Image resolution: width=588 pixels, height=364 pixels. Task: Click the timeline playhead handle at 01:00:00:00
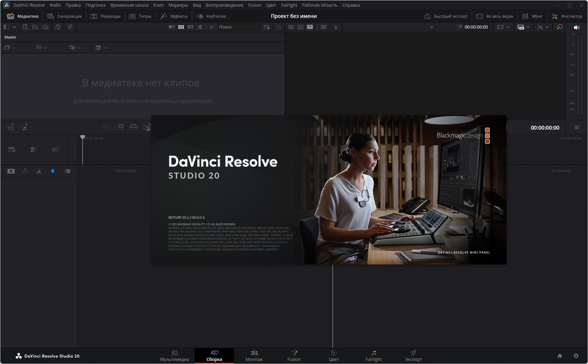coord(82,137)
